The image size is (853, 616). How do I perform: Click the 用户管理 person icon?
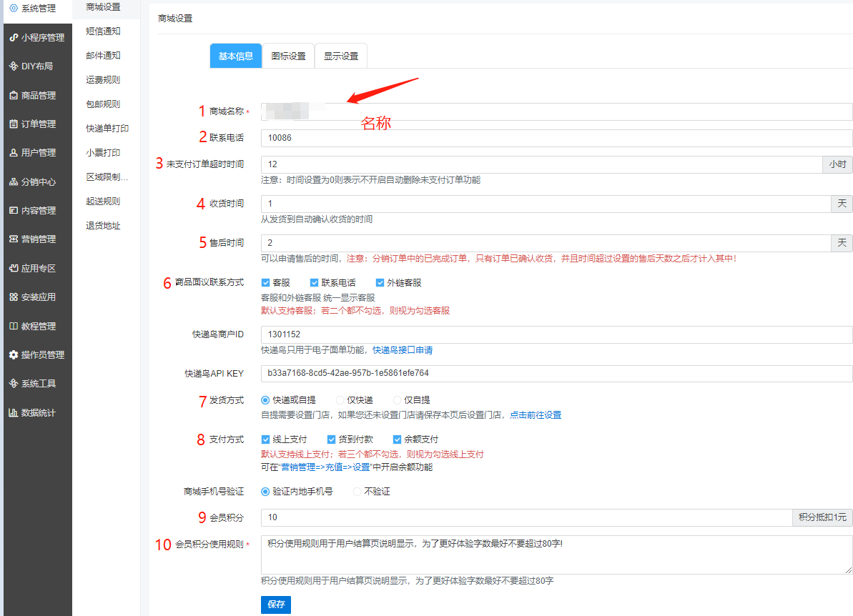click(x=14, y=153)
